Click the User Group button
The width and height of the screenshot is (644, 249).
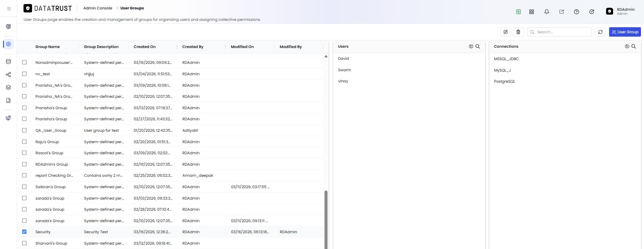(x=625, y=32)
